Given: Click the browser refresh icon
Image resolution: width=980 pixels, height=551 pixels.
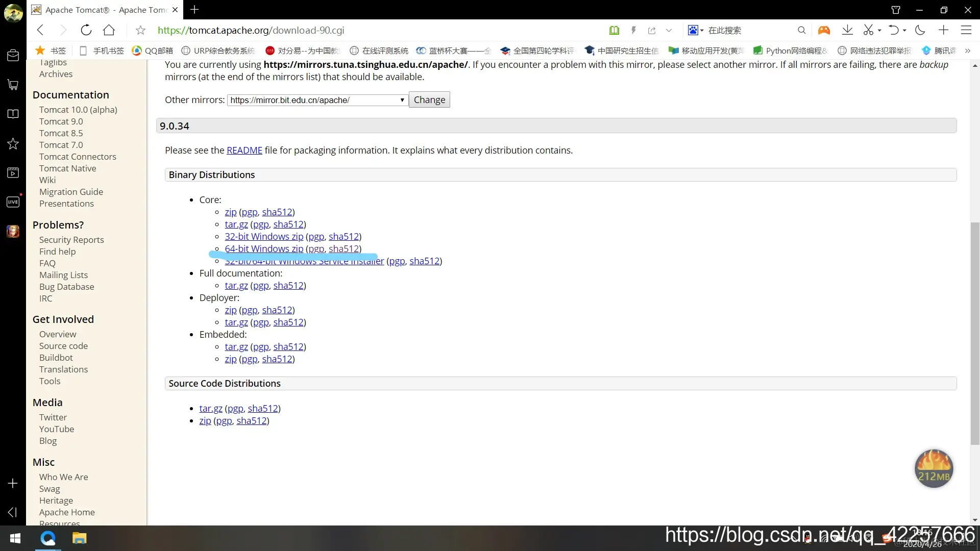Looking at the screenshot, I should coord(86,30).
